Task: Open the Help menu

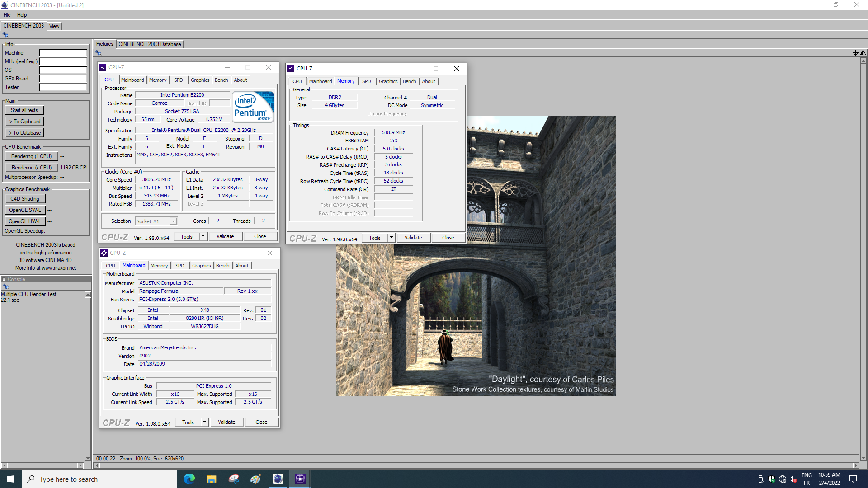Action: [x=22, y=15]
